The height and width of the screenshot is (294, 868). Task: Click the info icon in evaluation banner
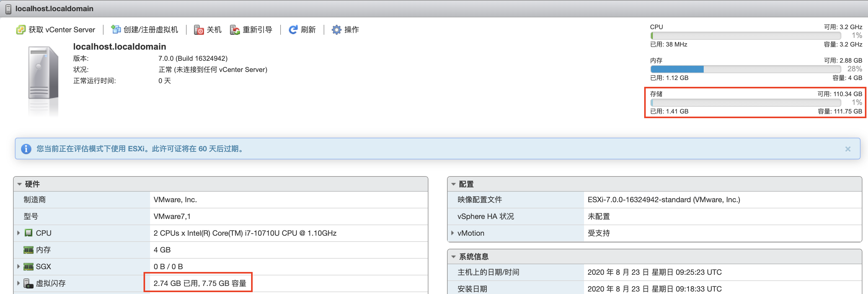click(26, 149)
